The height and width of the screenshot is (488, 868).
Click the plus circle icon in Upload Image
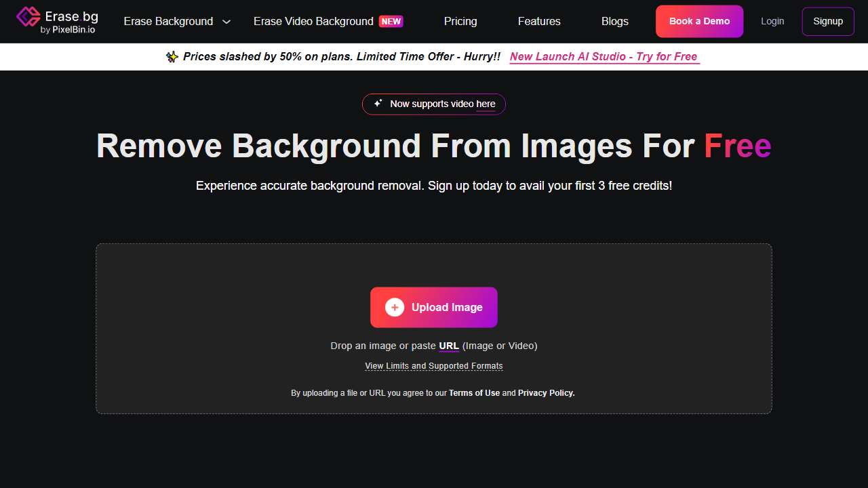395,307
